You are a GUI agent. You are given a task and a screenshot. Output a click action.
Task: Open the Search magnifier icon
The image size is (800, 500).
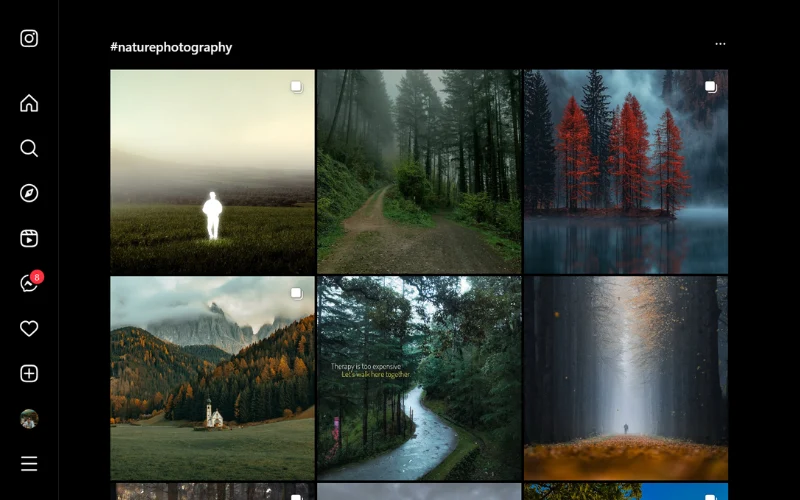(x=29, y=148)
